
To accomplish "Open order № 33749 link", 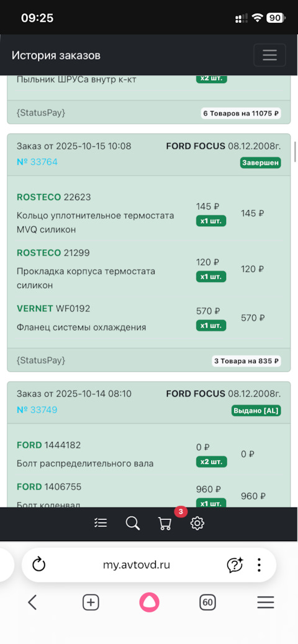I will click(x=37, y=410).
